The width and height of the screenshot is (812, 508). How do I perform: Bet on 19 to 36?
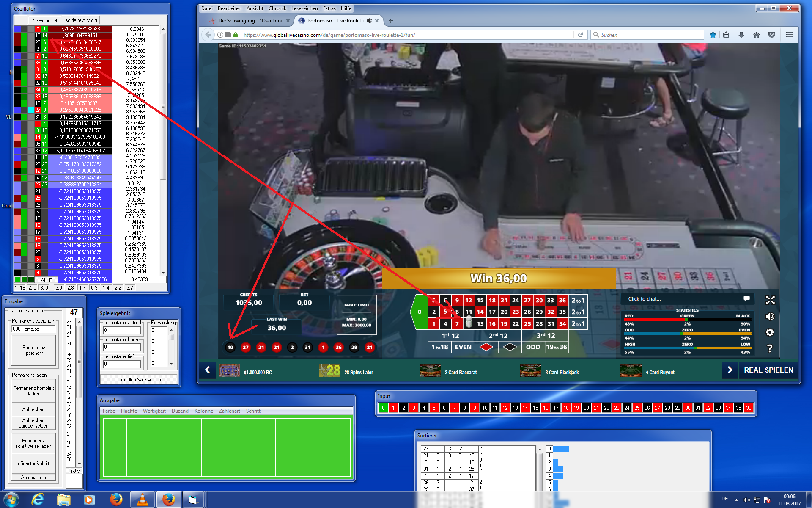(x=557, y=347)
